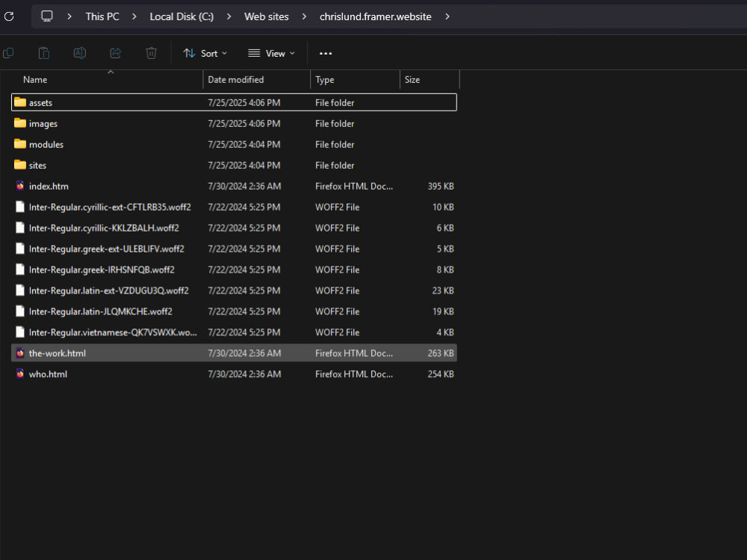The image size is (747, 560).
Task: Expand the chevron after This PC
Action: (x=134, y=16)
